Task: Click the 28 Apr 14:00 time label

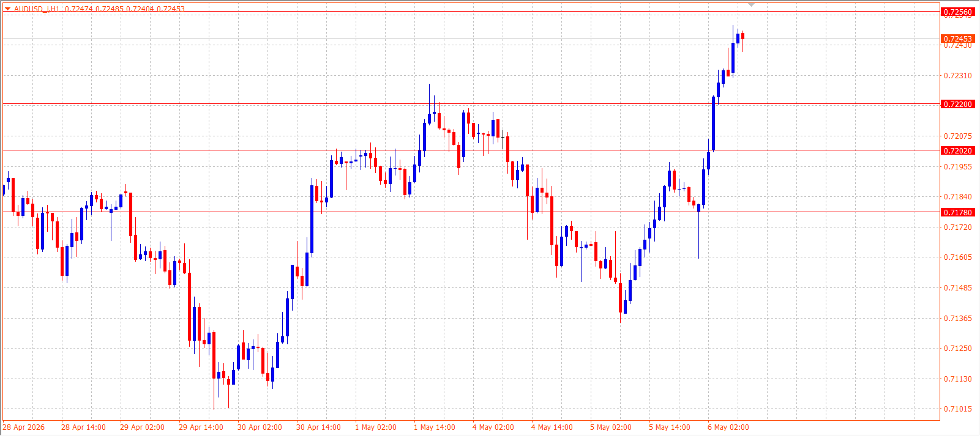Action: point(83,427)
